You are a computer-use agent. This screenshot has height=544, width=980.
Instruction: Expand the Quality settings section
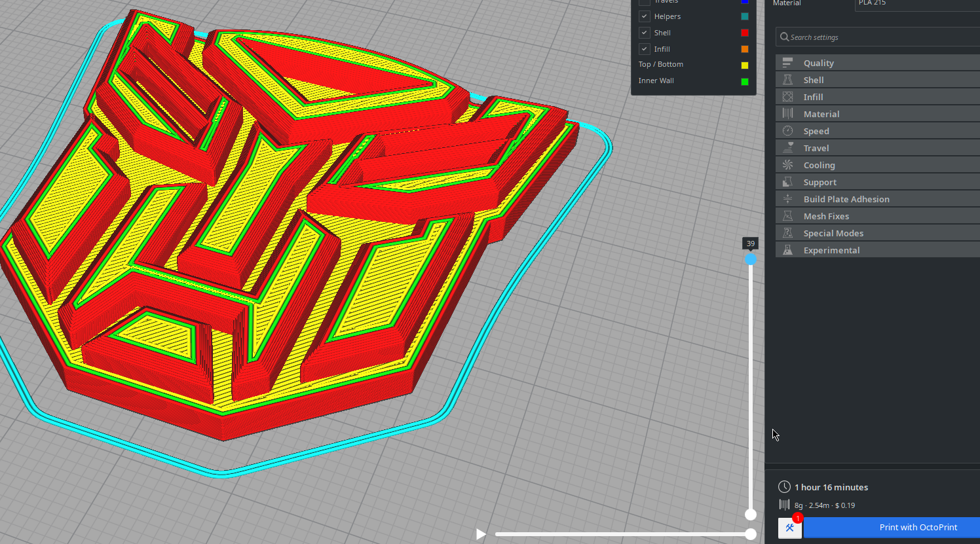[878, 63]
